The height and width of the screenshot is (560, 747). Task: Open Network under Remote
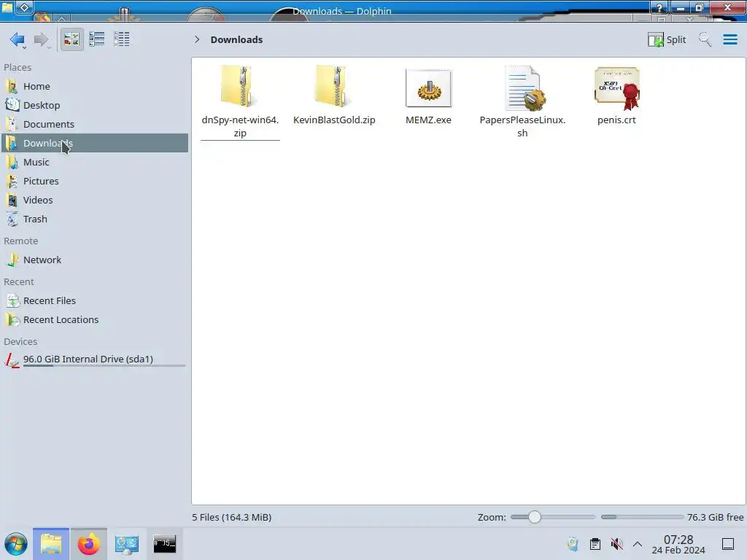(x=95, y=260)
